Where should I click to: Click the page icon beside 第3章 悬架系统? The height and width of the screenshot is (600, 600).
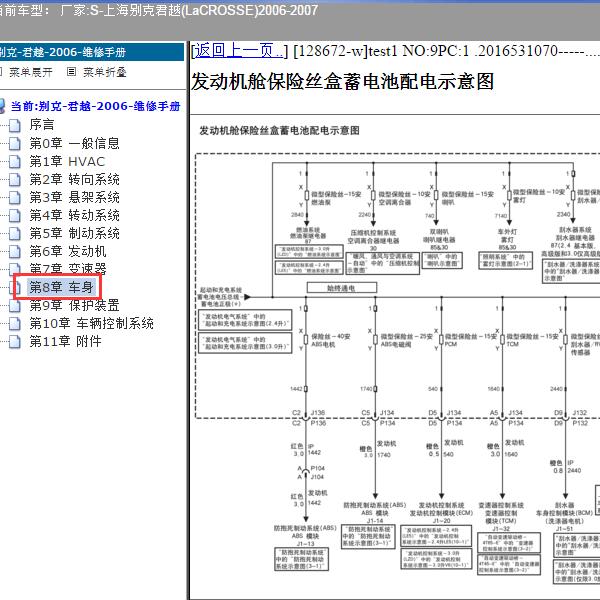tap(15, 197)
